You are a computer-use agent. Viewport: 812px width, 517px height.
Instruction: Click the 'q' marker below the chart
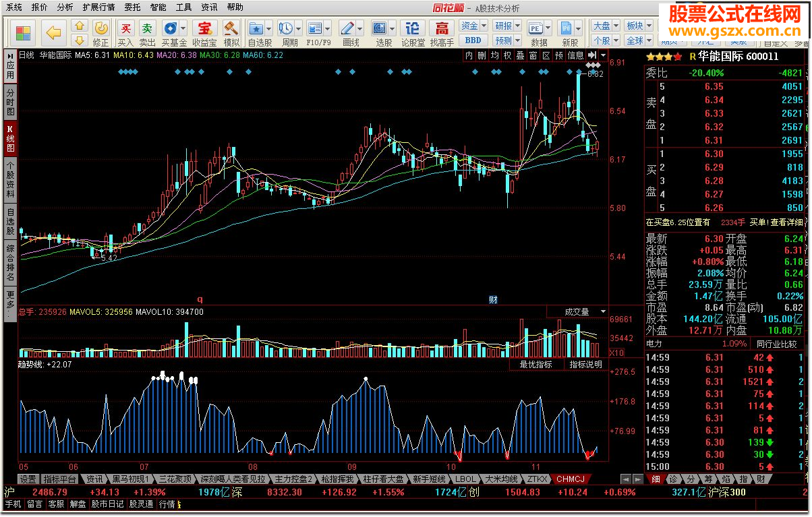click(200, 299)
